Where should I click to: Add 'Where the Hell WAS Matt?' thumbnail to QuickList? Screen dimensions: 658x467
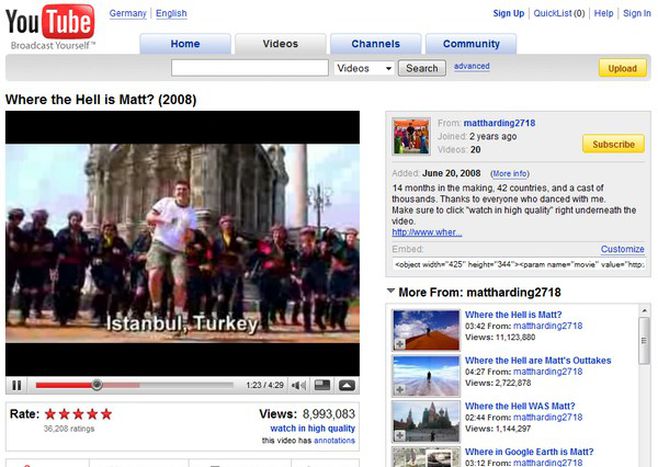[400, 436]
